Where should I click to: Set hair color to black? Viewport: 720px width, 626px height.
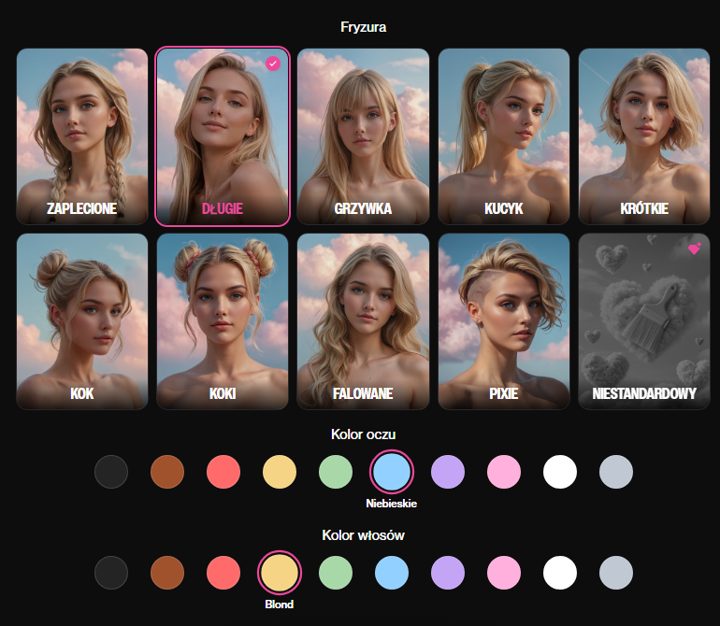point(111,573)
